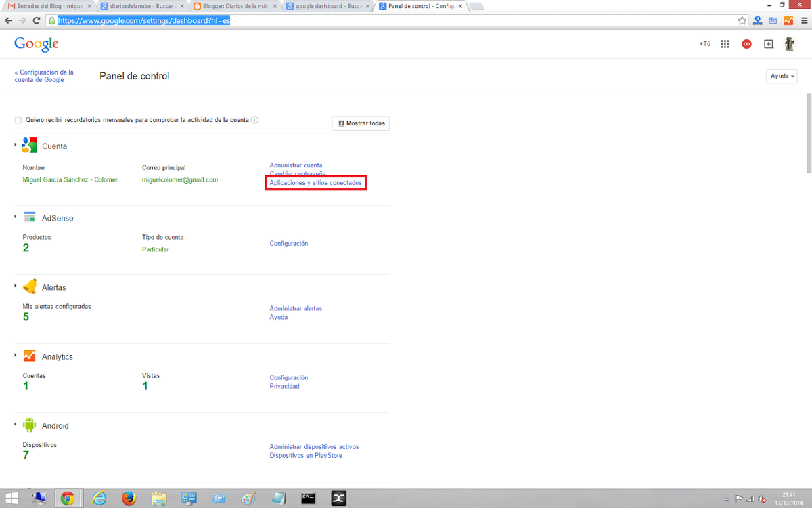The width and height of the screenshot is (812, 508).
Task: Expand the Cuenta section arrow
Action: 16,144
